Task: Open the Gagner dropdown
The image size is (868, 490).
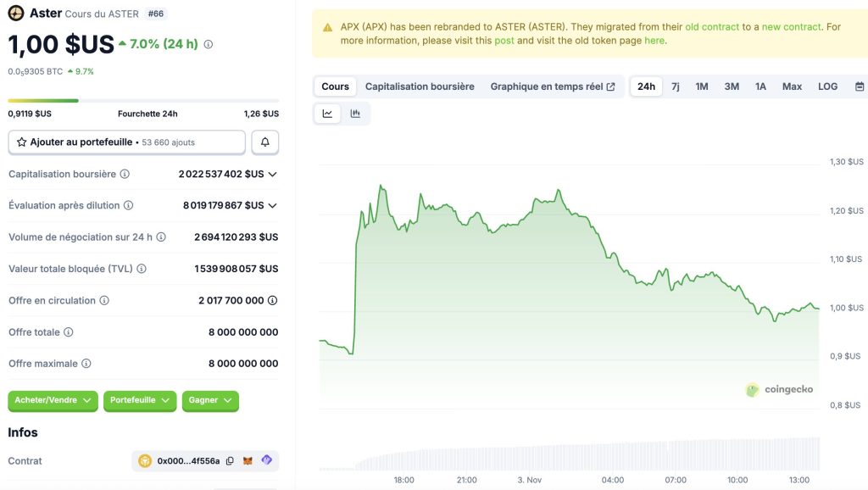Action: (210, 399)
